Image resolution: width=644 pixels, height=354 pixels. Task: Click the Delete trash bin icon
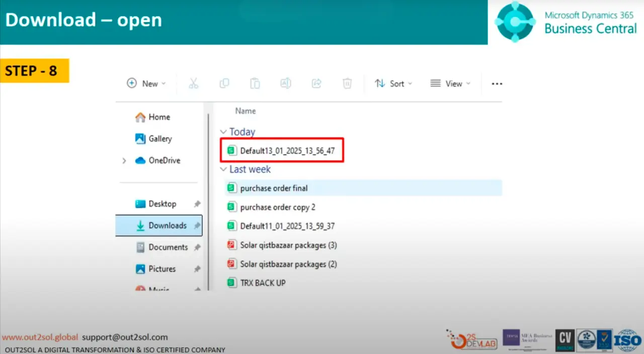(x=347, y=84)
